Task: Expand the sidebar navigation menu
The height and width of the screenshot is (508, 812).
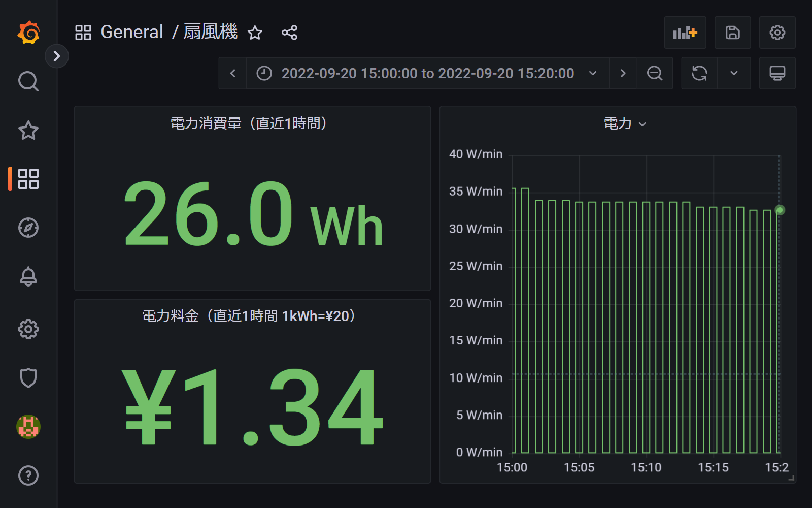Action: (57, 56)
